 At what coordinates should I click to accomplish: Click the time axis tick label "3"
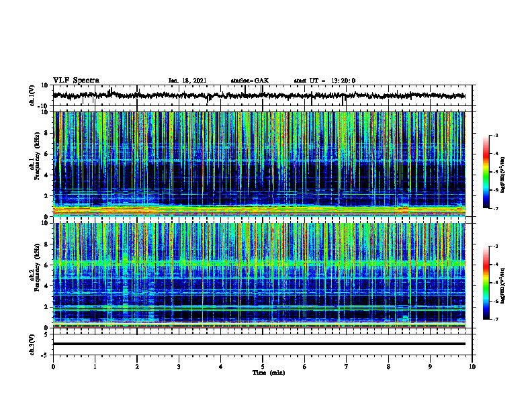[179, 367]
